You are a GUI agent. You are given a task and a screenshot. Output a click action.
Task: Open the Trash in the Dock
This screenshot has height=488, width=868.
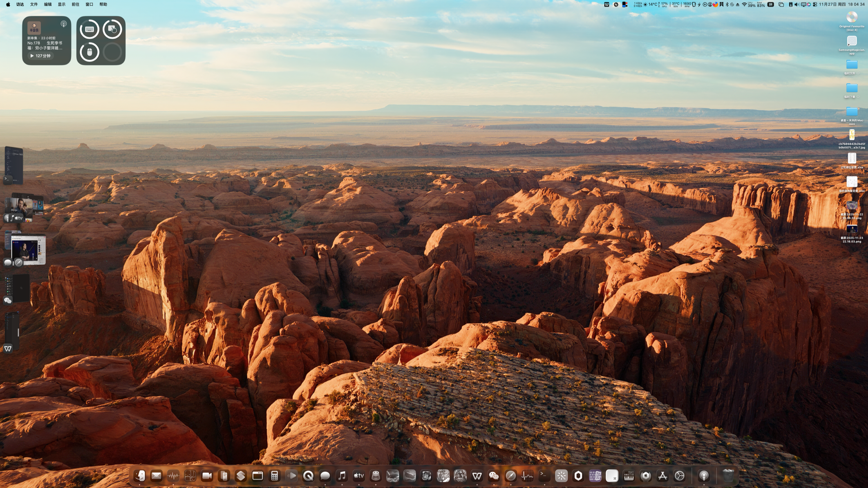pos(728,476)
